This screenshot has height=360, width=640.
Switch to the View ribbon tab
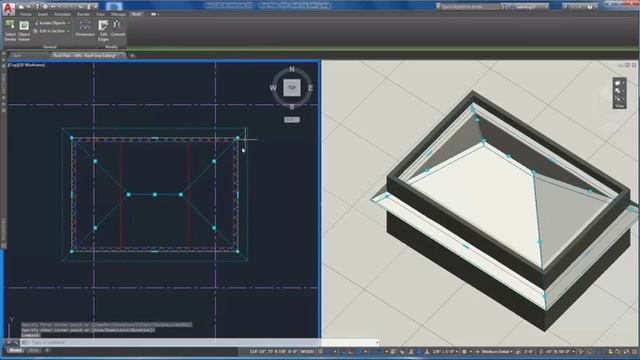click(x=100, y=14)
